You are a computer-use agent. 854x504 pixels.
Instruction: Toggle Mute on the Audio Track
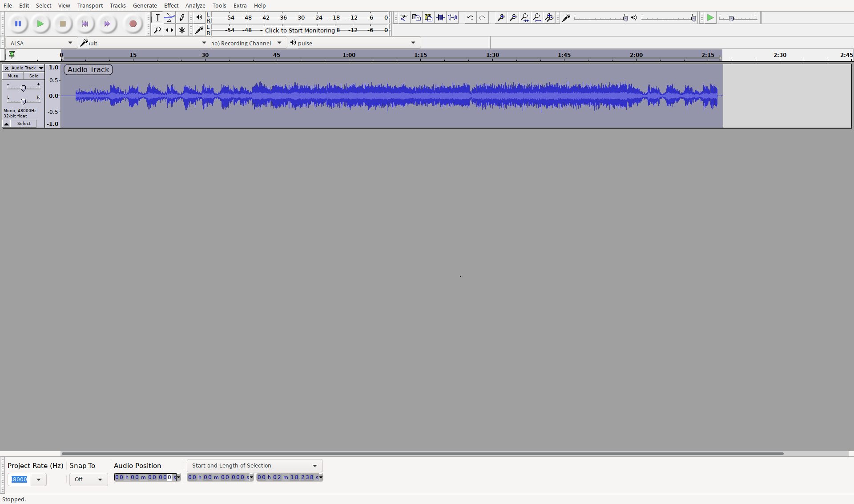tap(13, 76)
